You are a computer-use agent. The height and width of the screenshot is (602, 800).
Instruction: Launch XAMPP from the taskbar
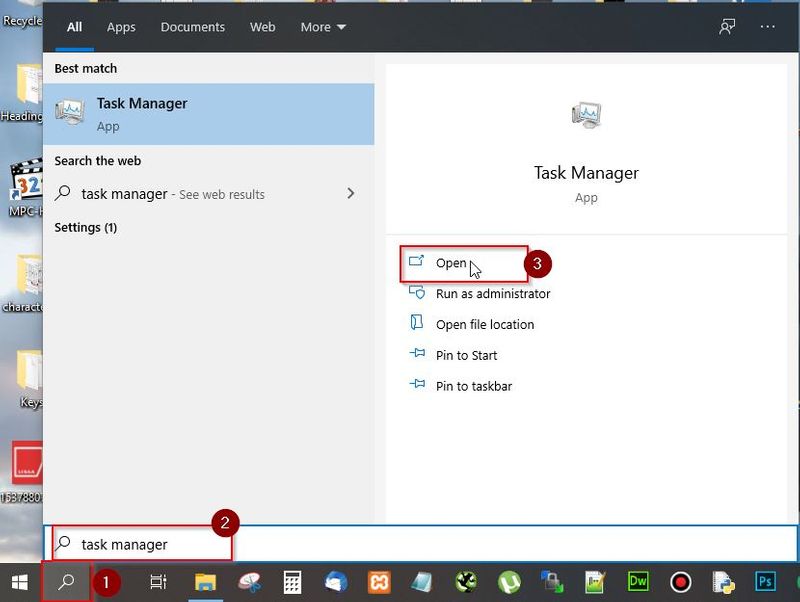(x=379, y=582)
